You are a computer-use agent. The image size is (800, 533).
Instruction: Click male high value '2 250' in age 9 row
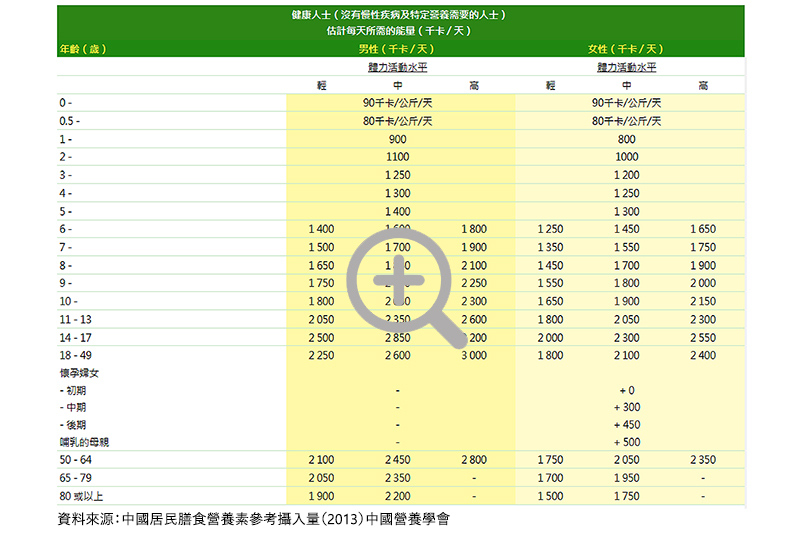(x=474, y=283)
